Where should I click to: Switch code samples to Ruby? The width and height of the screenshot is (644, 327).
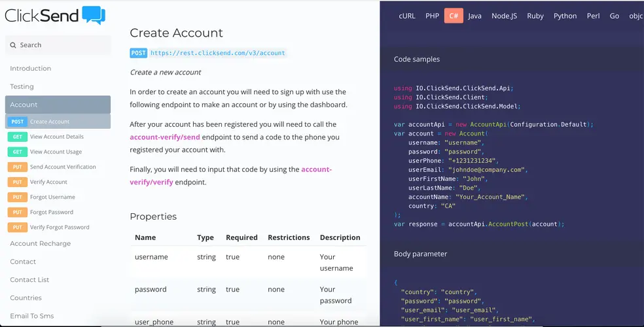click(535, 16)
